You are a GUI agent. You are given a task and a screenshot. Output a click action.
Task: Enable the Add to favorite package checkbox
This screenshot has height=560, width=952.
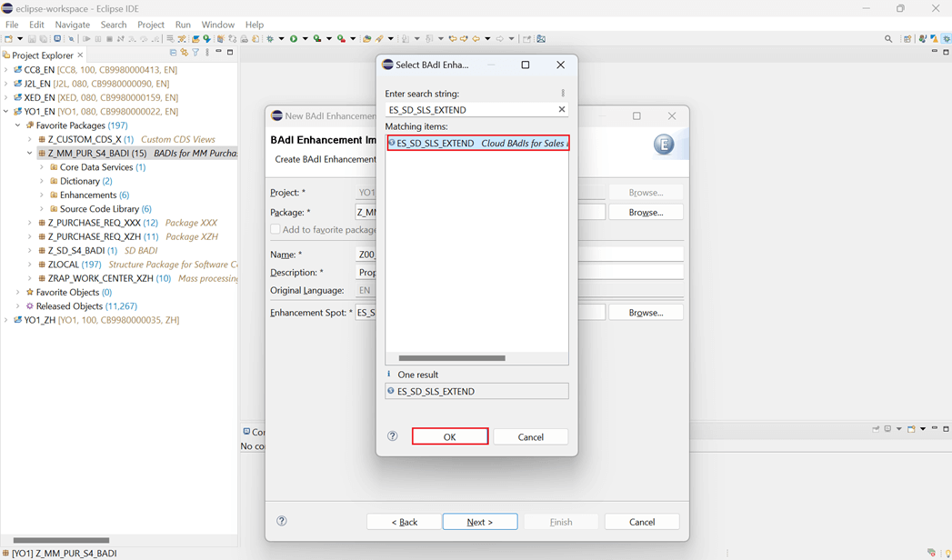click(x=276, y=228)
